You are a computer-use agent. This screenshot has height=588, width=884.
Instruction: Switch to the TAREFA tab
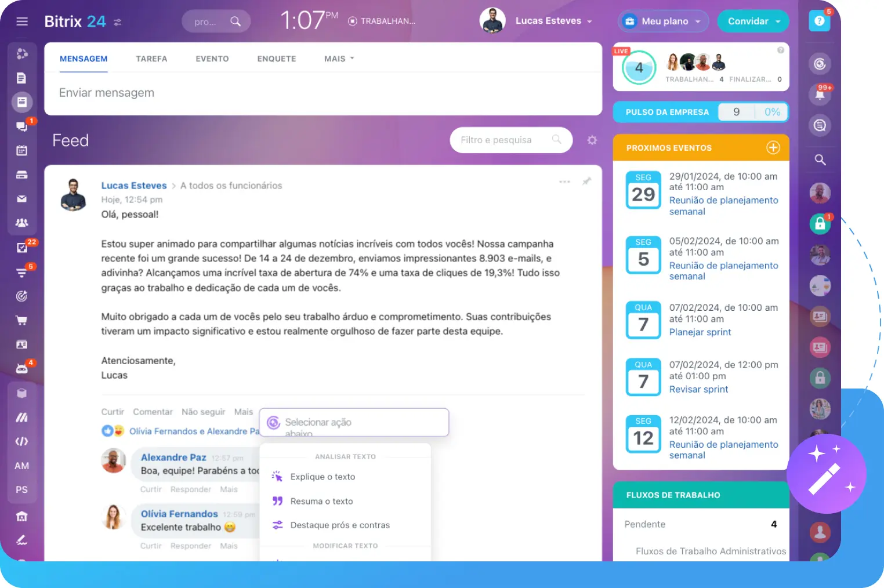click(151, 59)
